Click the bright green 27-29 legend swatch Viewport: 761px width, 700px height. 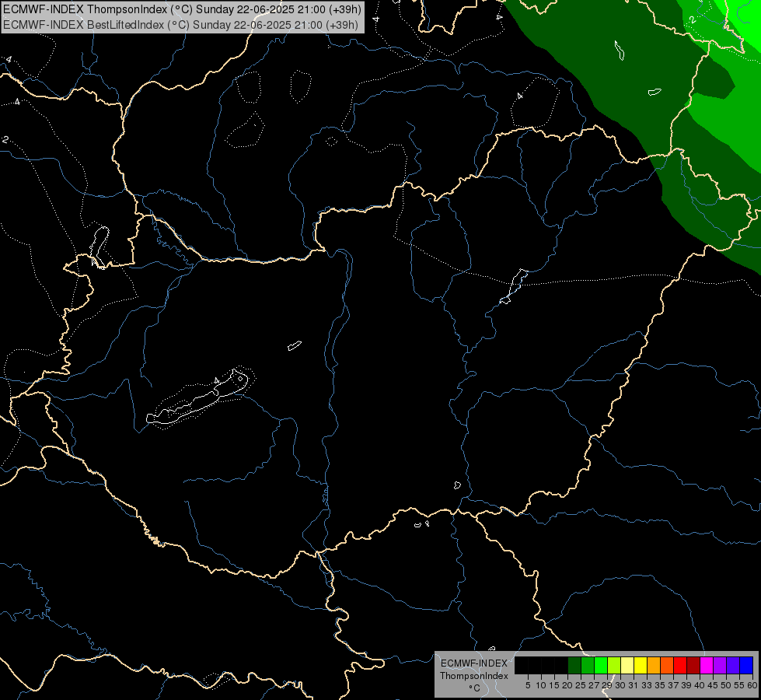click(601, 665)
